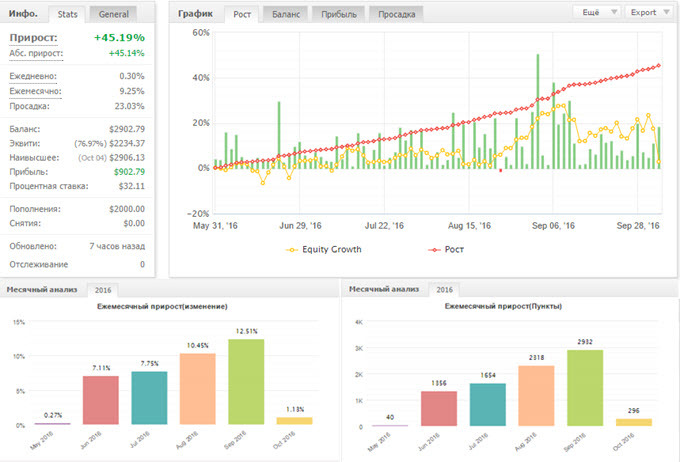
Task: Click the $2902.79 balance value
Action: 127,129
